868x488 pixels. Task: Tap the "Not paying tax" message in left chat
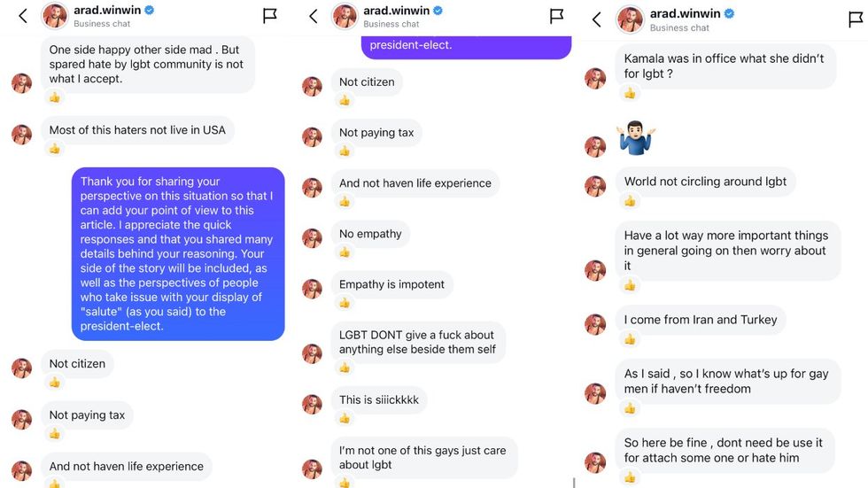(87, 415)
